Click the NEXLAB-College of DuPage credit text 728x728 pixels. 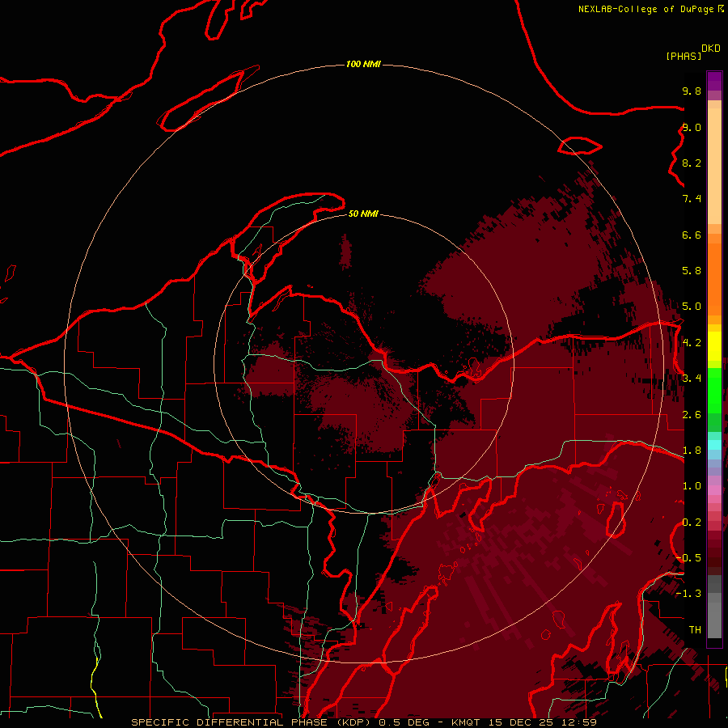point(645,9)
